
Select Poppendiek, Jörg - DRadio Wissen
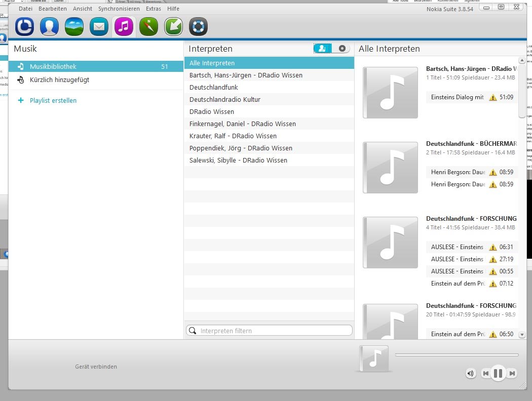point(269,148)
